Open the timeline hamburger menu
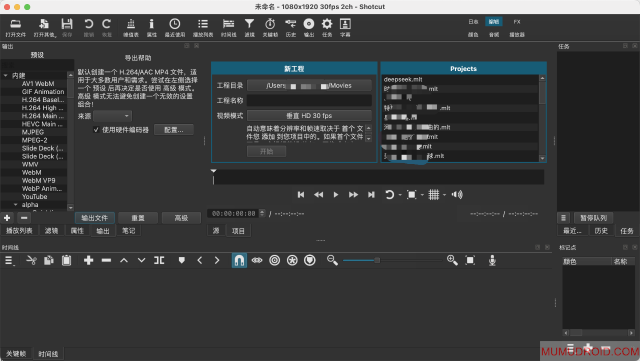This screenshot has width=640, height=361. tap(9, 260)
